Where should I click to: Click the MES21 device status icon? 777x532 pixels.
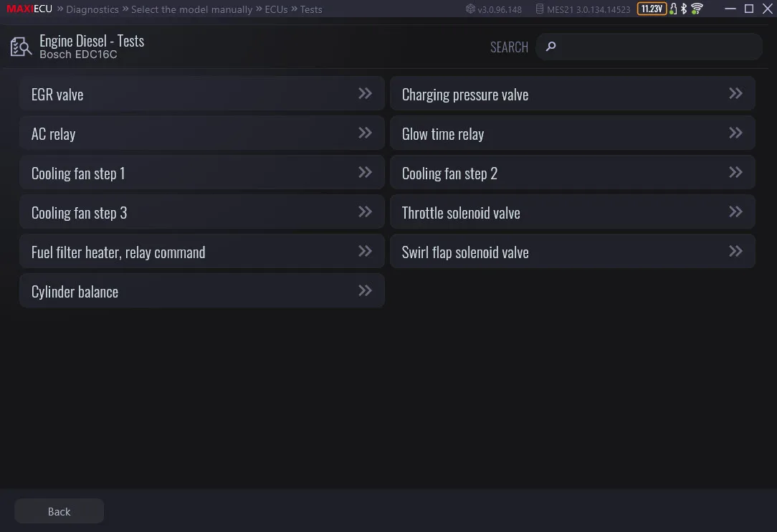pyautogui.click(x=540, y=9)
